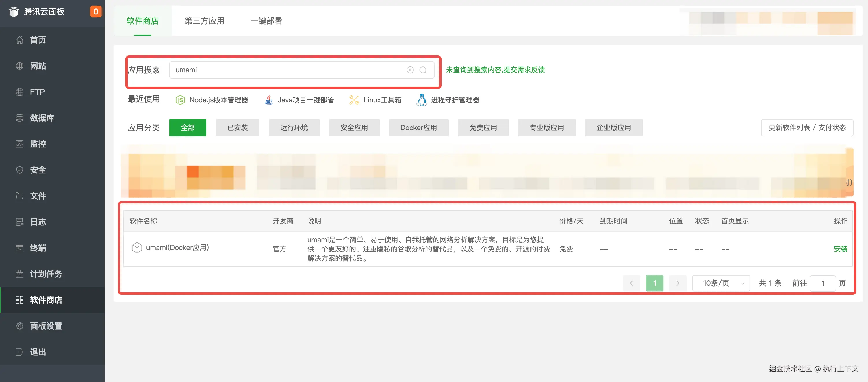Image resolution: width=868 pixels, height=382 pixels.
Task: Open the Linux toolbox icon
Action: 354,100
